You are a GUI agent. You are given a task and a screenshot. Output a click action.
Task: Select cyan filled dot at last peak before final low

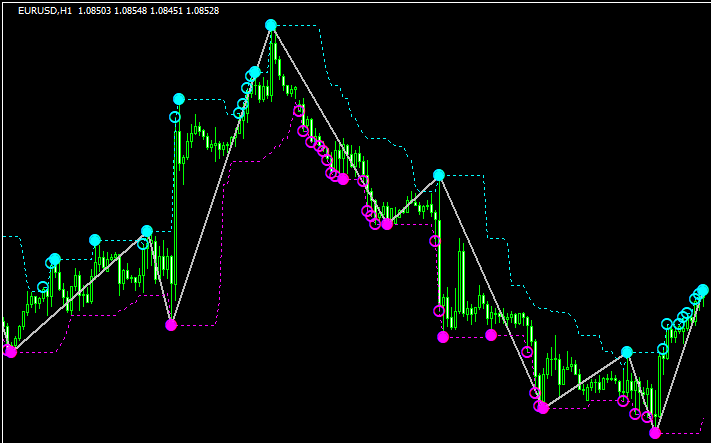tap(626, 352)
